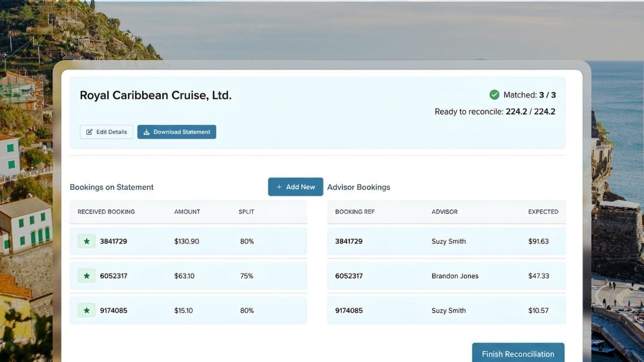Add a new booking

(296, 187)
